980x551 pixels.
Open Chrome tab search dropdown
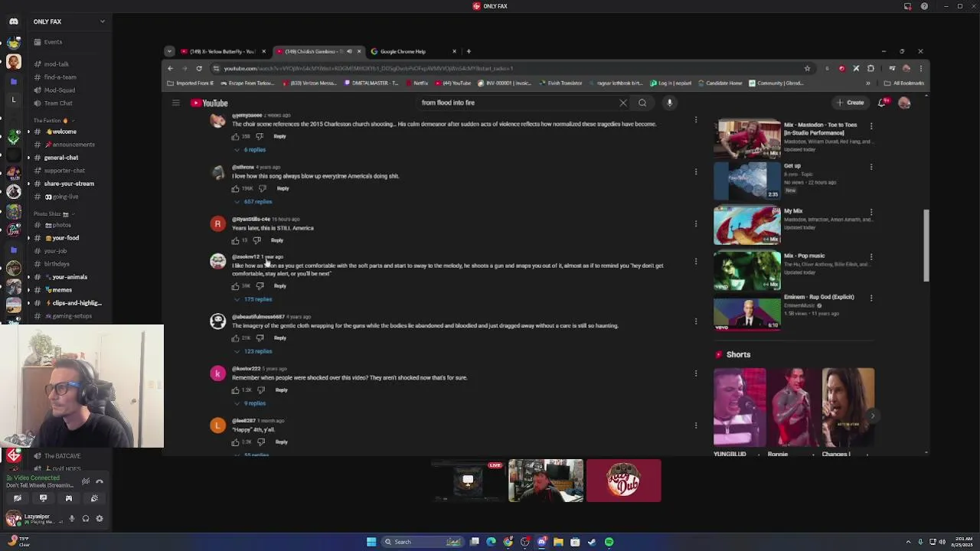(169, 51)
